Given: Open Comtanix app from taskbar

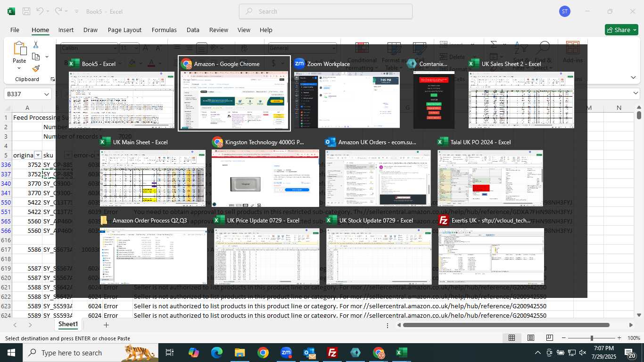Looking at the screenshot, I should pyautogui.click(x=355, y=353).
